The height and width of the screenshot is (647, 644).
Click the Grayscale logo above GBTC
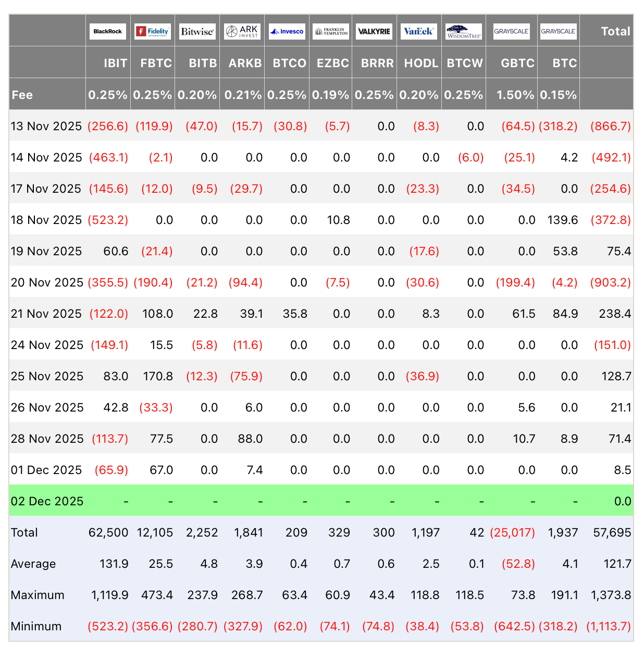(x=511, y=31)
